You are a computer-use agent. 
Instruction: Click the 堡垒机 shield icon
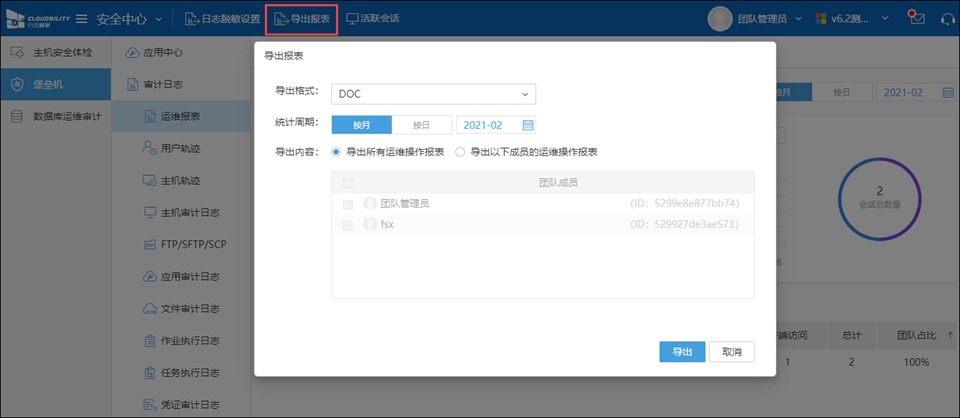(x=16, y=84)
